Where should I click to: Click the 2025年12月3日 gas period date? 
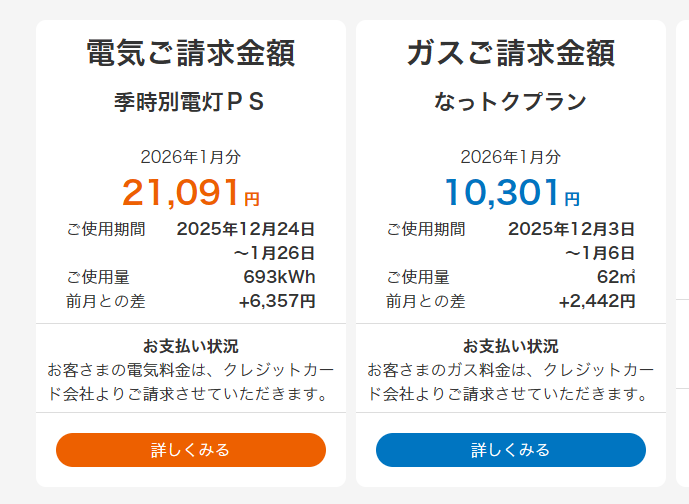coord(571,229)
